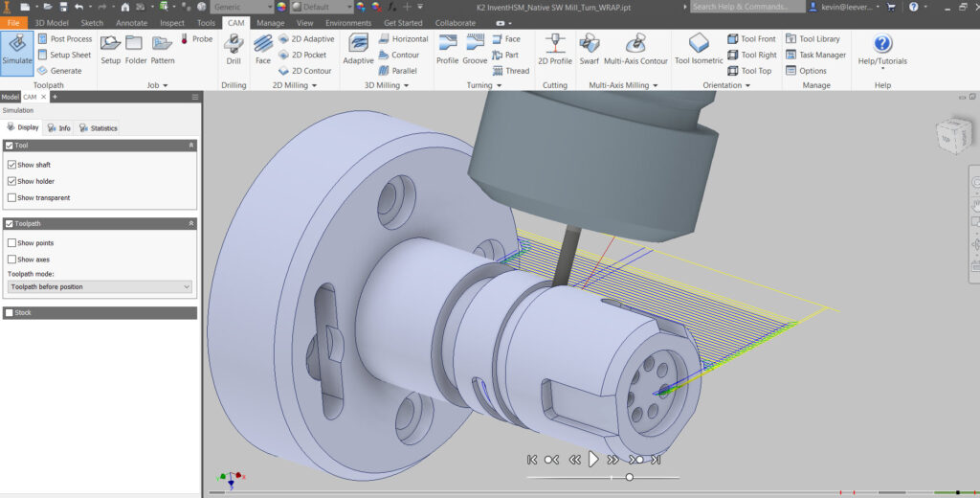Collapse the Tool section in Simulation panel
The image size is (980, 498).
click(x=190, y=146)
